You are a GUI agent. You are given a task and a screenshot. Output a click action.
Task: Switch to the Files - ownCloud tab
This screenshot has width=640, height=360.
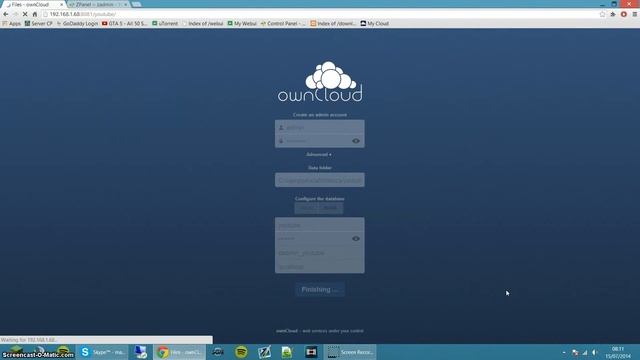pyautogui.click(x=33, y=4)
